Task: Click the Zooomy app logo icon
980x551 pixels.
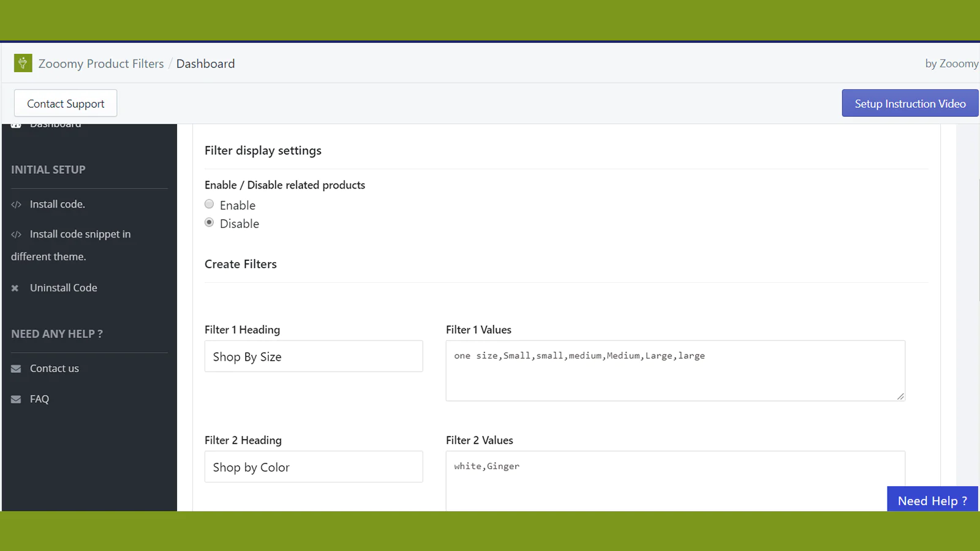Action: pyautogui.click(x=23, y=63)
